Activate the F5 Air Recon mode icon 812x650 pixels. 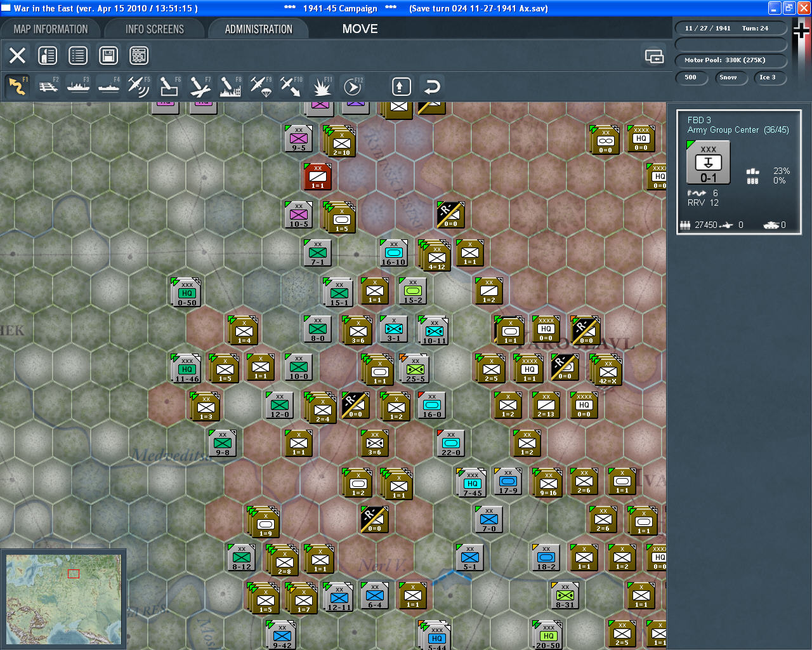point(139,86)
